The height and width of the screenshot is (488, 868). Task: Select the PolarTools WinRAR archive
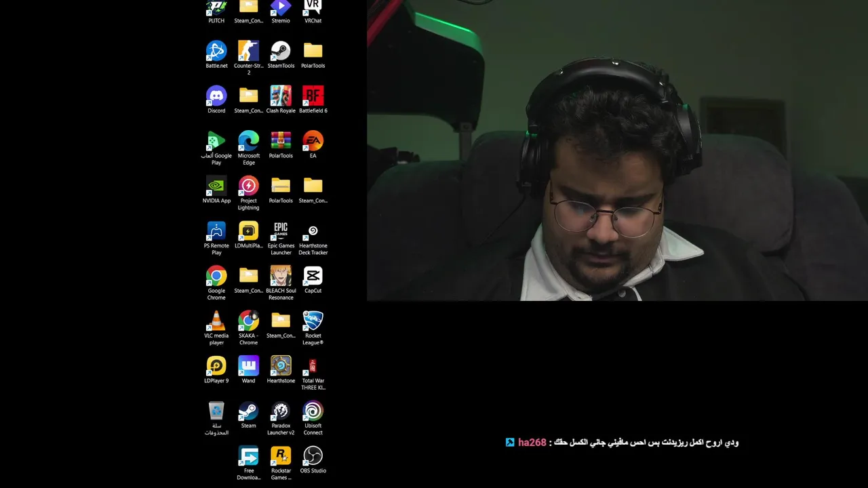[x=281, y=144]
